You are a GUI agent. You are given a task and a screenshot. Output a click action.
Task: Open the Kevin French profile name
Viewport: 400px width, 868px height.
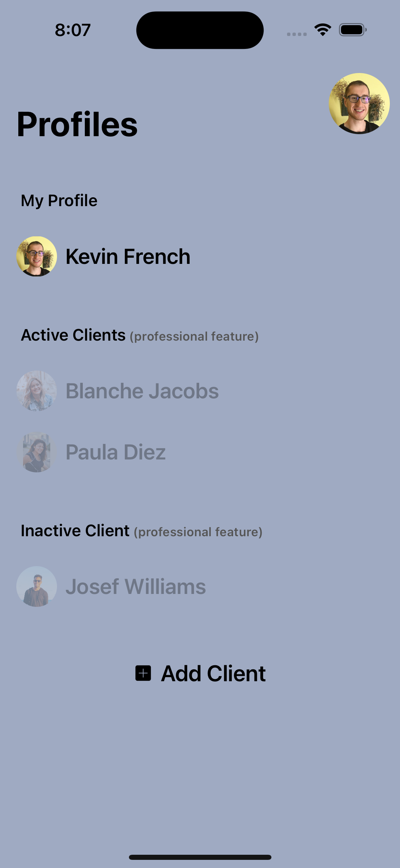pyautogui.click(x=128, y=256)
